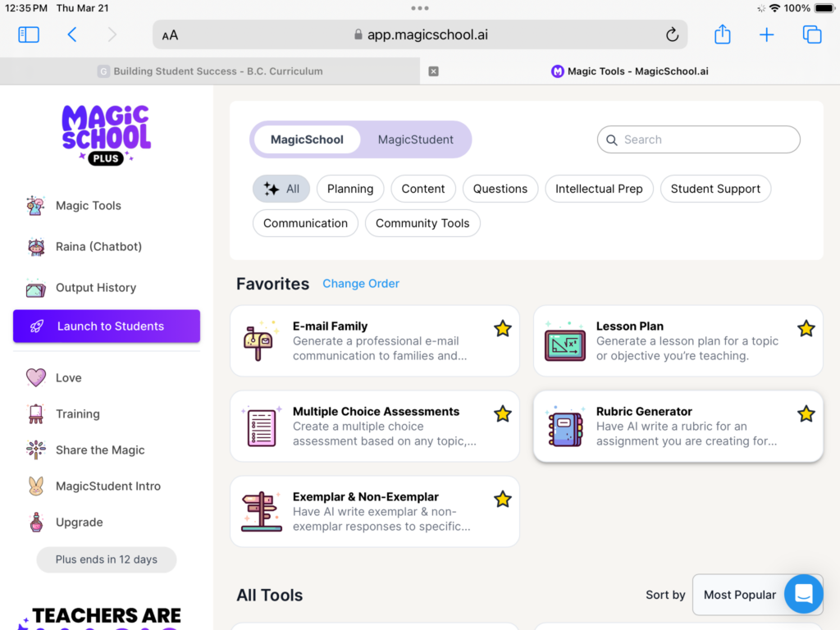
Task: Open the Share sheet icon
Action: pos(722,34)
